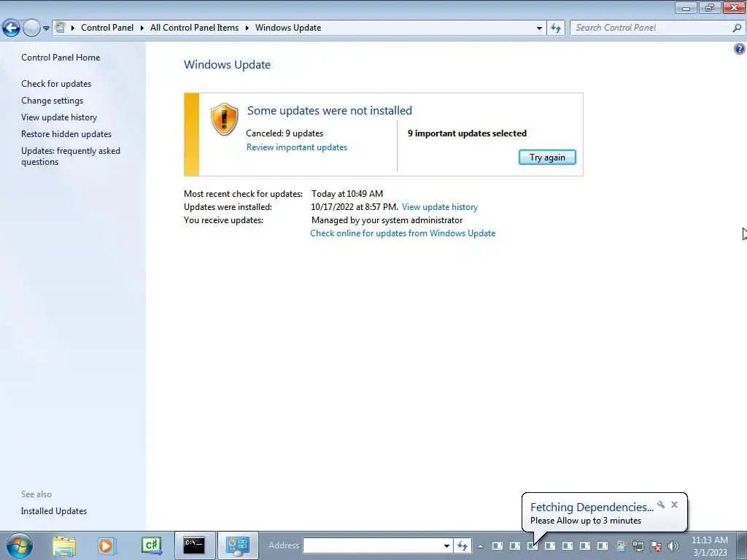Click Check for updates in sidebar
Image resolution: width=747 pixels, height=560 pixels.
(x=56, y=84)
